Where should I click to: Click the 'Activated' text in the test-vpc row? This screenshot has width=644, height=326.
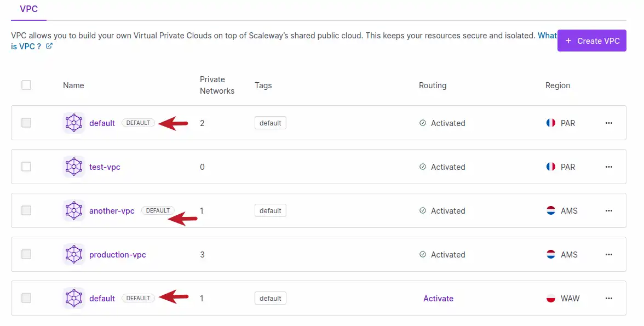[448, 167]
